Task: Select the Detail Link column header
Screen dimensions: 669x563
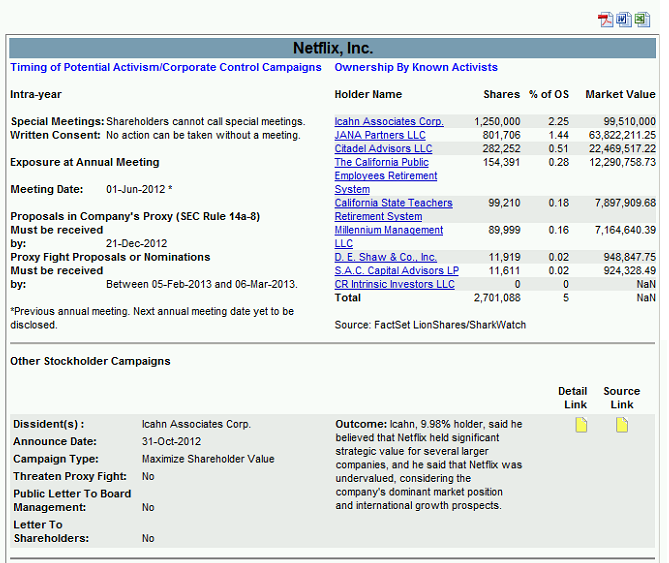Action: pyautogui.click(x=573, y=398)
